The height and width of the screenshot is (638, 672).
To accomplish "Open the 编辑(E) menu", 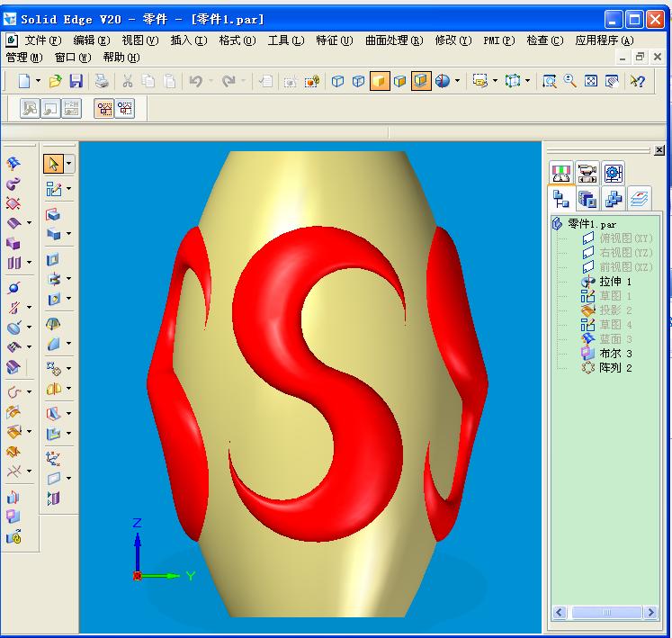I will click(91, 40).
